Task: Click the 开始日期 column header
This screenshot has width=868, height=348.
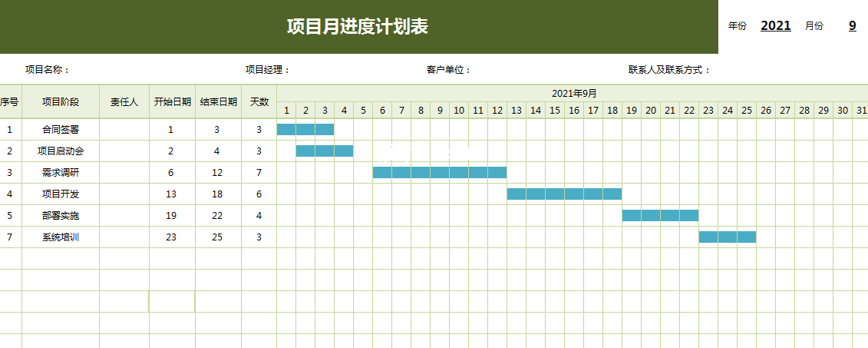Action: (x=173, y=101)
